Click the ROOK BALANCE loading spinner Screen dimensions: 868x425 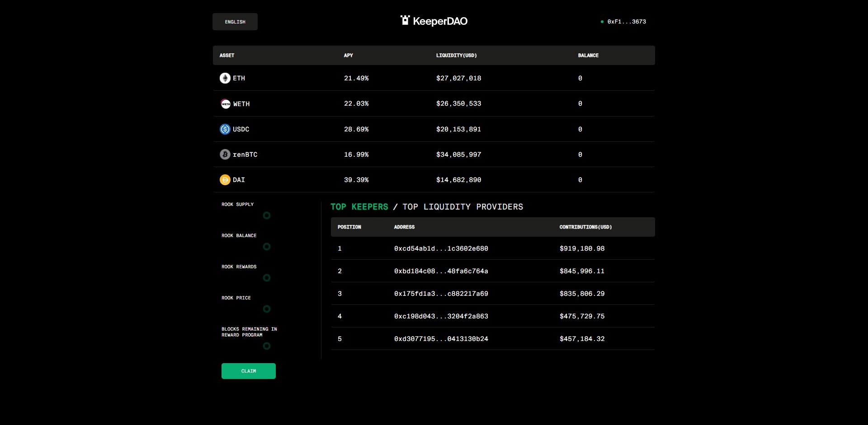[x=267, y=247]
